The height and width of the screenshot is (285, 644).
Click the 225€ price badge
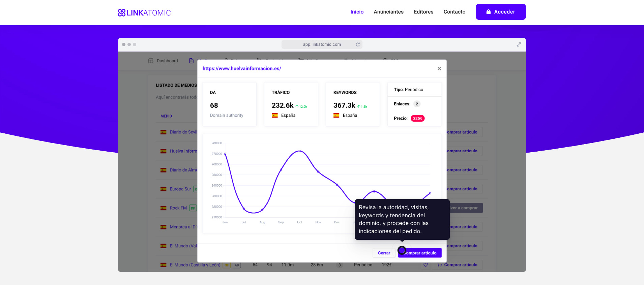417,119
